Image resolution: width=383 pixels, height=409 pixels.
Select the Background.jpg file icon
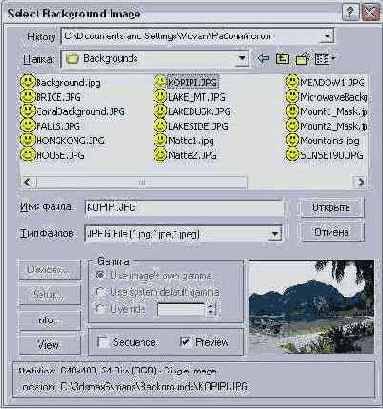(x=28, y=82)
